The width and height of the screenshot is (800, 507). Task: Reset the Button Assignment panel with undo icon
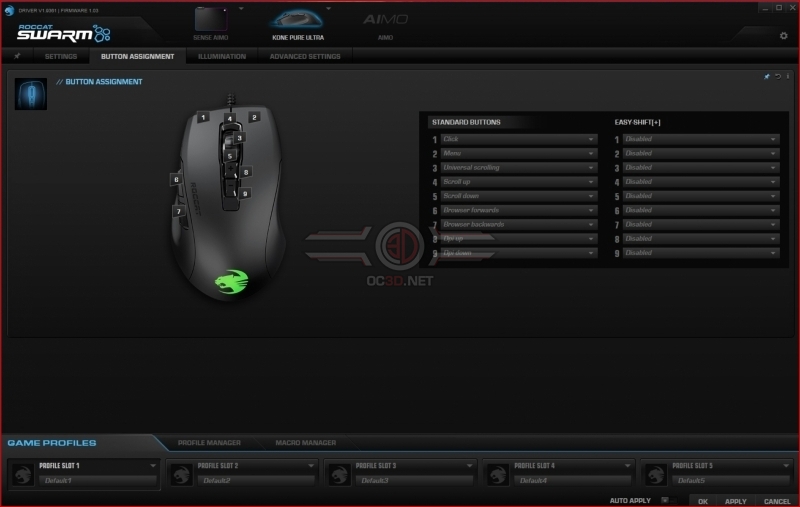click(778, 77)
